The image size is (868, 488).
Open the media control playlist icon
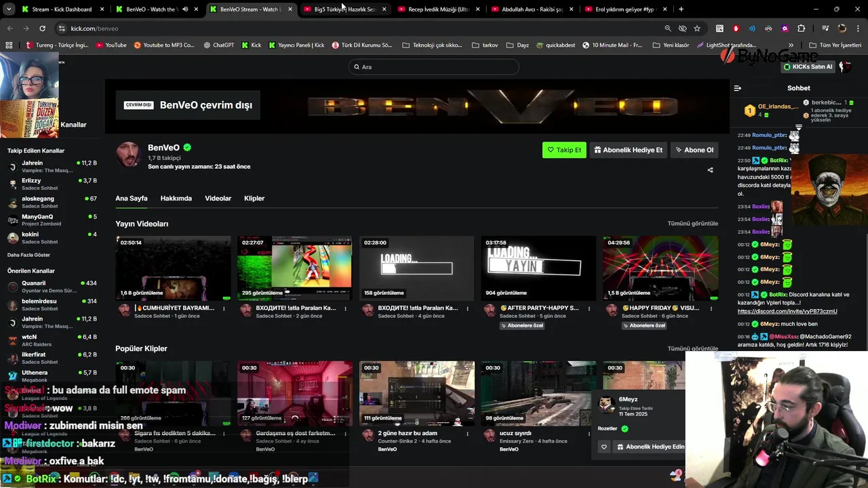click(825, 28)
